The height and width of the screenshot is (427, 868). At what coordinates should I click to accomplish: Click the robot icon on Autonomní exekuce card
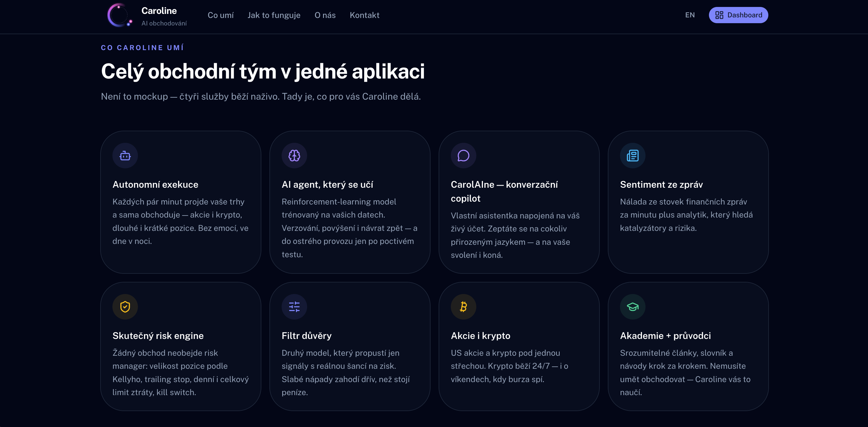point(125,156)
